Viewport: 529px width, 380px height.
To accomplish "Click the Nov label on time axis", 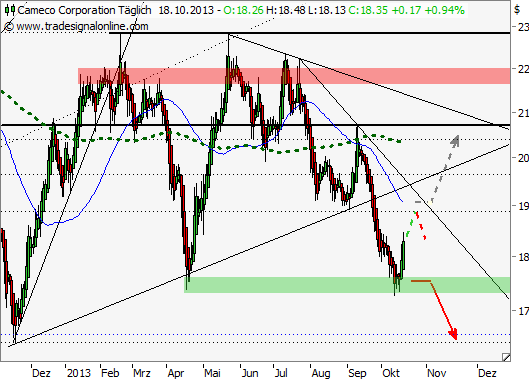I will [437, 373].
